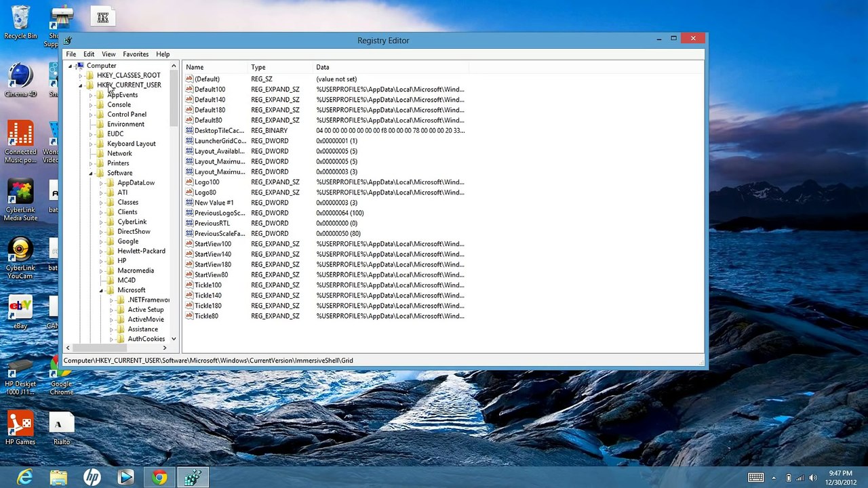Open the eBay desktop shortcut

20,313
